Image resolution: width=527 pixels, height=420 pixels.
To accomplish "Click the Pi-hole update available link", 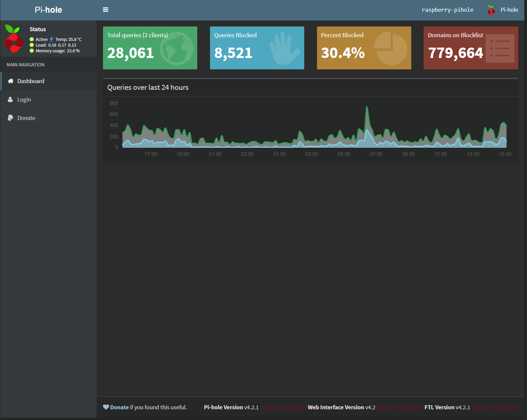I will coord(283,407).
